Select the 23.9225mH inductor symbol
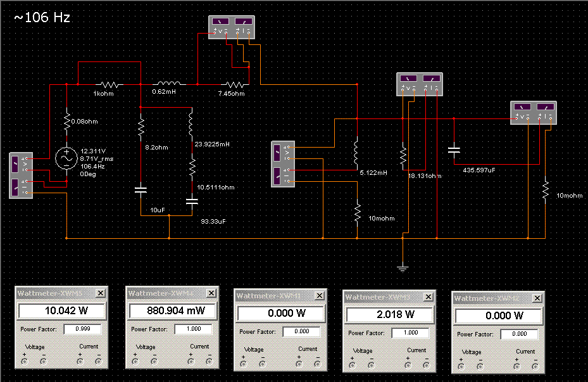Image resolution: width=588 pixels, height=382 pixels. click(x=191, y=125)
